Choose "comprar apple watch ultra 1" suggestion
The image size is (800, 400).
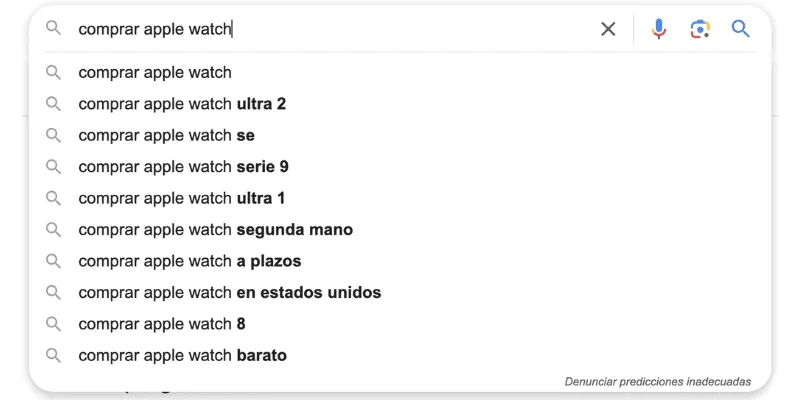pos(181,198)
